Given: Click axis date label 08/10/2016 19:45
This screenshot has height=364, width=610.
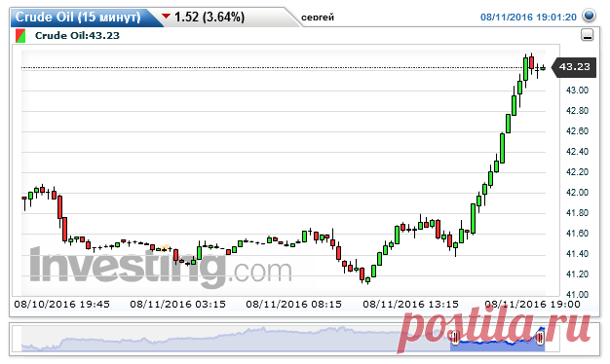Looking at the screenshot, I should [x=61, y=304].
